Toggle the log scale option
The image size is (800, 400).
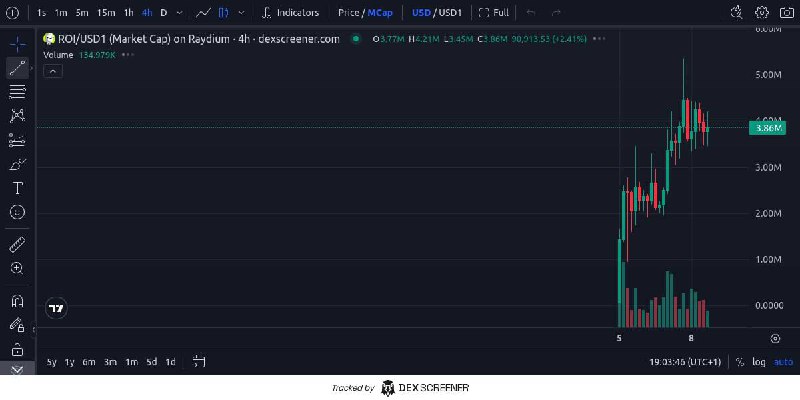point(760,362)
